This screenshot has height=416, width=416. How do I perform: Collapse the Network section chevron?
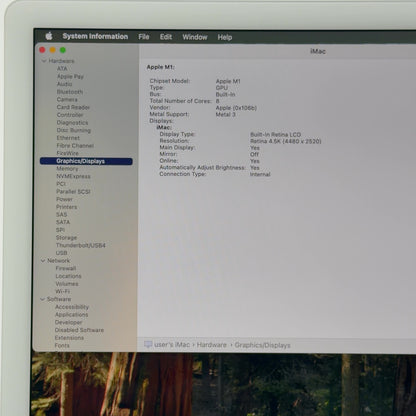[x=43, y=261]
